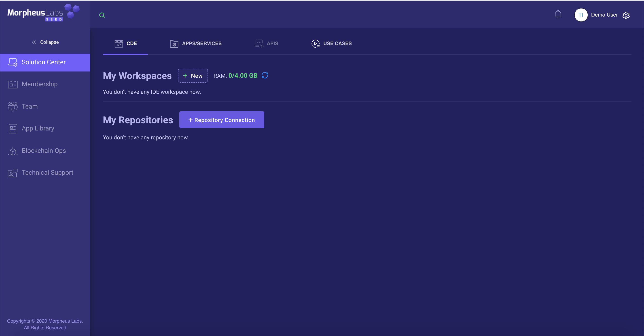Screen dimensions: 644x336
Task: Open the Demo User account menu
Action: [x=604, y=15]
